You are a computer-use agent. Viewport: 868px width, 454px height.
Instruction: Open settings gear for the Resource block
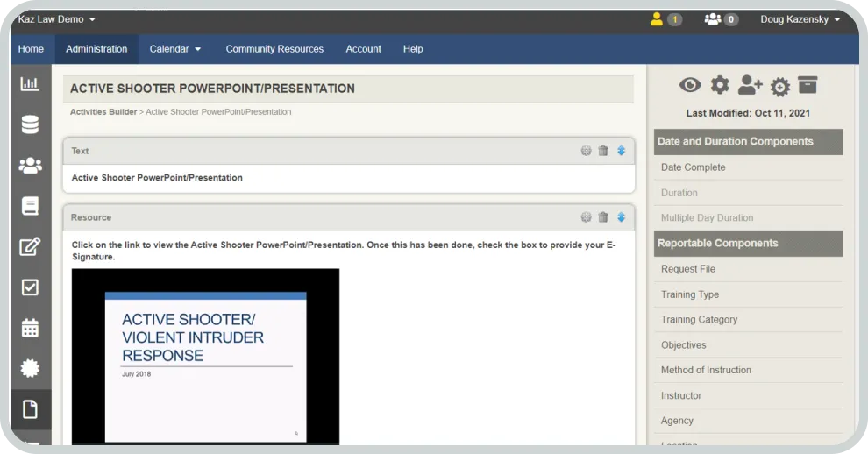(x=586, y=217)
